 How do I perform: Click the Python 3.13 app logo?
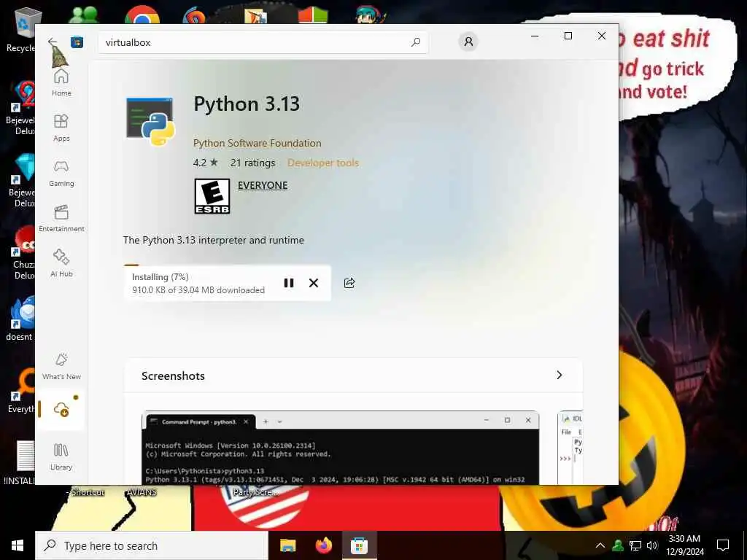click(x=150, y=122)
